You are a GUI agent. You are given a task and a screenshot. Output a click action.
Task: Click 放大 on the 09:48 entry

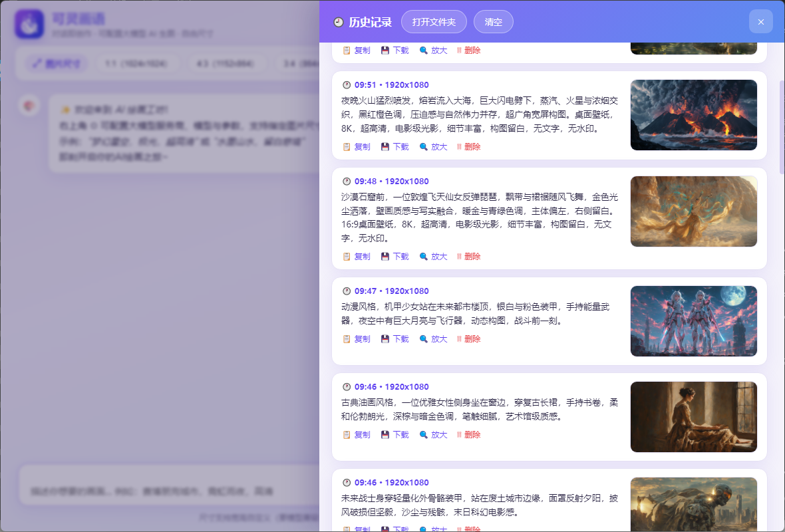pyautogui.click(x=433, y=256)
